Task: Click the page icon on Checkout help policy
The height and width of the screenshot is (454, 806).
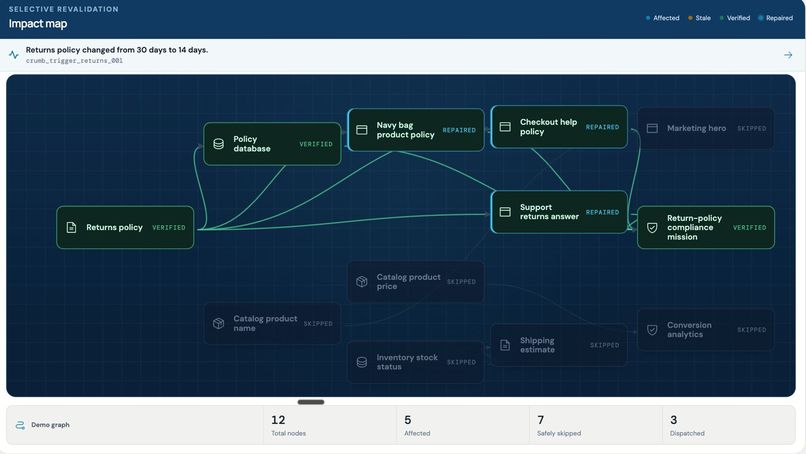Action: pyautogui.click(x=505, y=126)
